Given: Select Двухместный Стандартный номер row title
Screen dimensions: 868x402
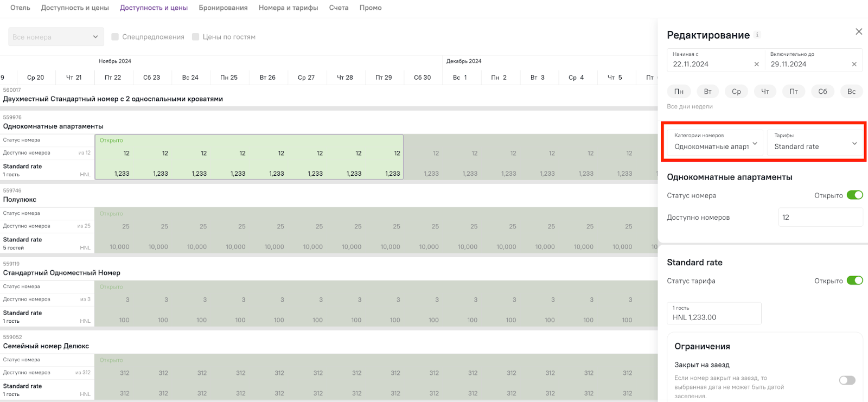Looking at the screenshot, I should [113, 99].
